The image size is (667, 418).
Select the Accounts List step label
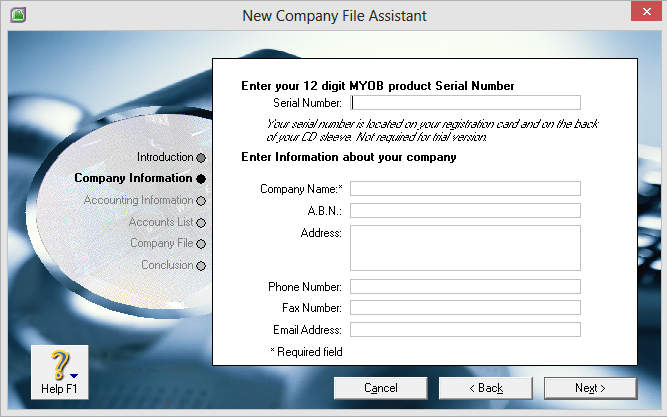161,222
